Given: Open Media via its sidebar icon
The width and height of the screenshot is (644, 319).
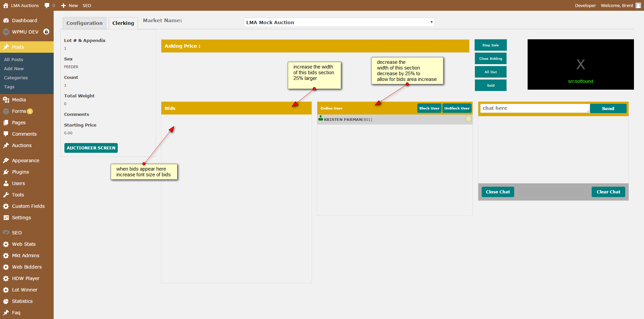Looking at the screenshot, I should pyautogui.click(x=6, y=100).
